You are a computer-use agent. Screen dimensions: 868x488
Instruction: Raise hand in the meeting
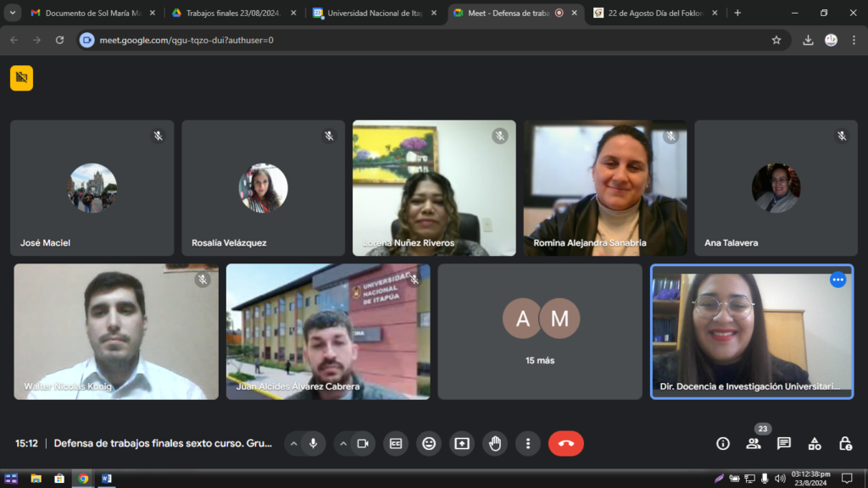pos(495,443)
